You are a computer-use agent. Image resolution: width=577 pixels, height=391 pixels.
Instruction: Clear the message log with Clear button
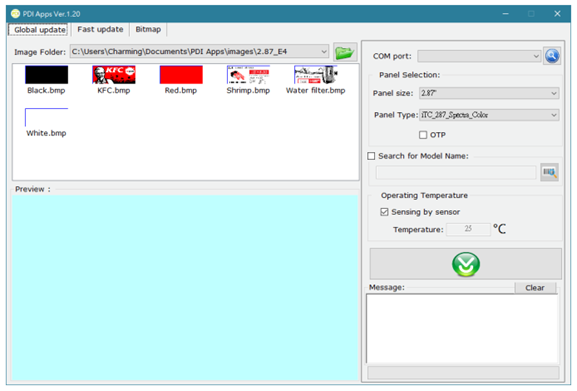point(535,288)
